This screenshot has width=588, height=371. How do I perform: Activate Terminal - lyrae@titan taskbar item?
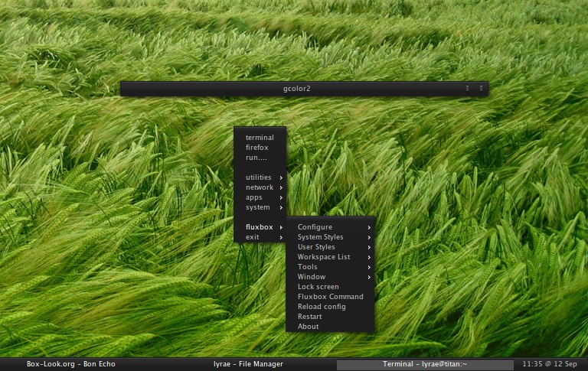click(425, 364)
